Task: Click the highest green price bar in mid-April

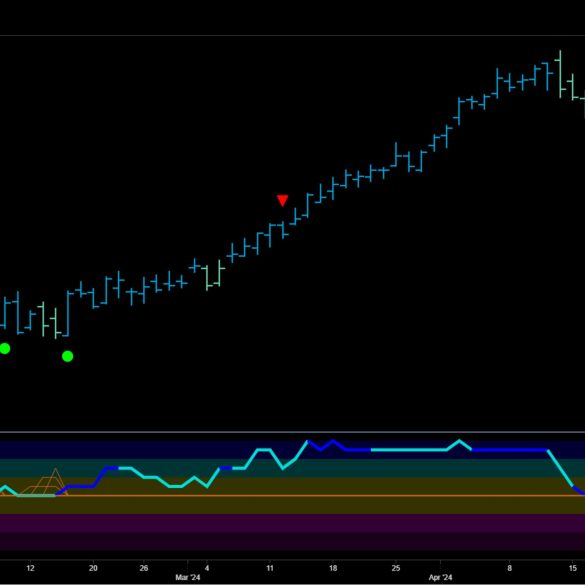Action: pyautogui.click(x=560, y=74)
